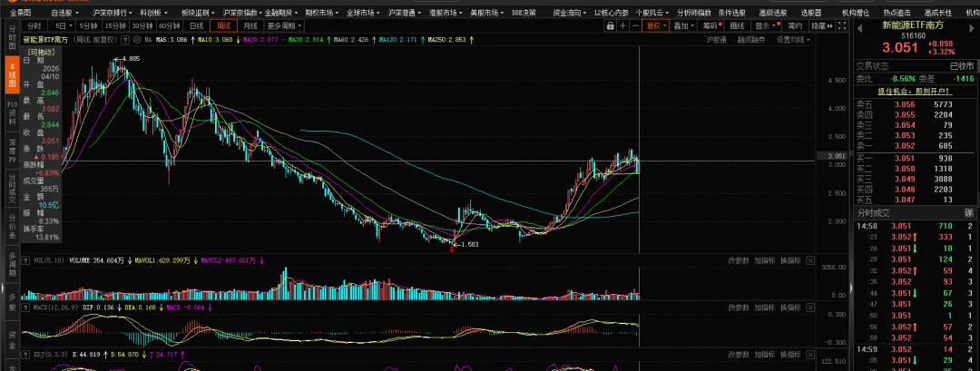Select the K线图 sidebar view
980x371 pixels.
pos(12,73)
